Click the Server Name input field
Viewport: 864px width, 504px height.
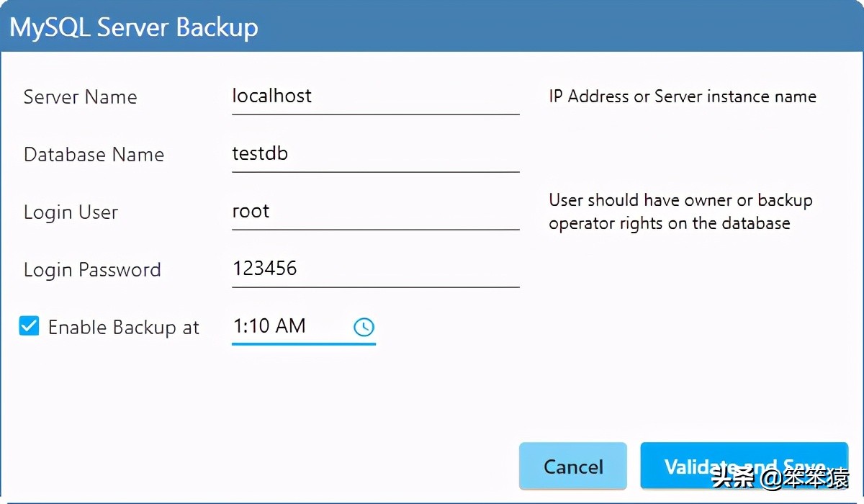pyautogui.click(x=374, y=96)
